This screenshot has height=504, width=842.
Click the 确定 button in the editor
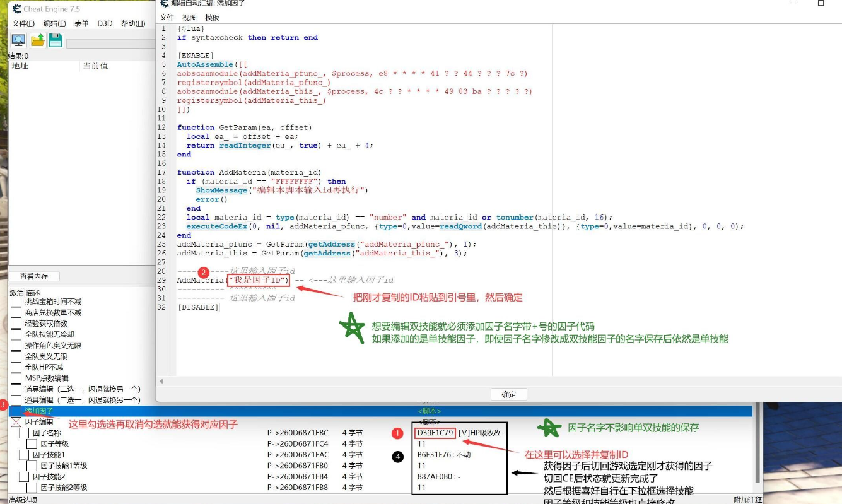pos(508,394)
